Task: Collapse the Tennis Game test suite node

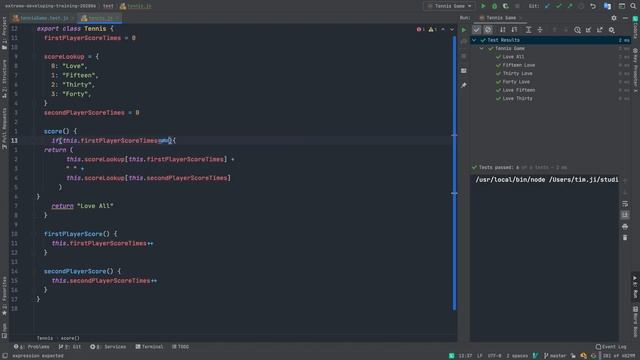Action: (482, 48)
